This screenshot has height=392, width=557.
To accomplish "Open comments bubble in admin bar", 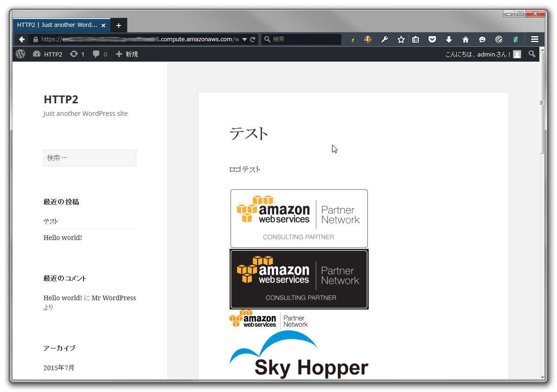I will tap(100, 54).
